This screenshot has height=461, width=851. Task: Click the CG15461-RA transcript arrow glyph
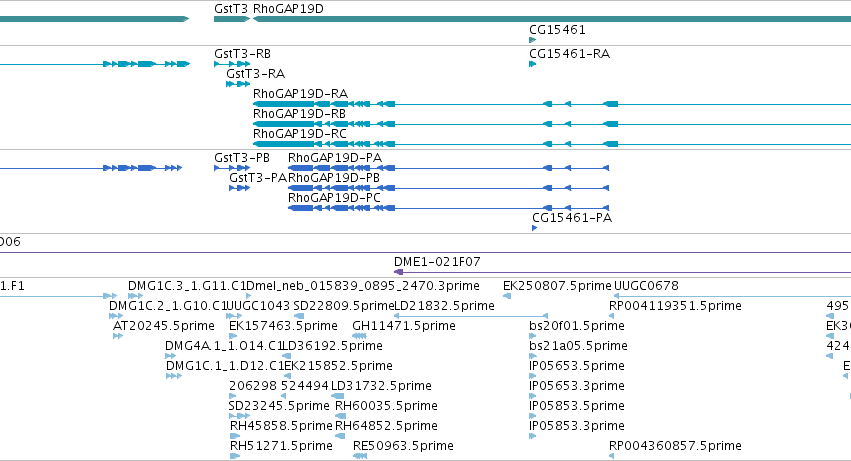tap(532, 64)
